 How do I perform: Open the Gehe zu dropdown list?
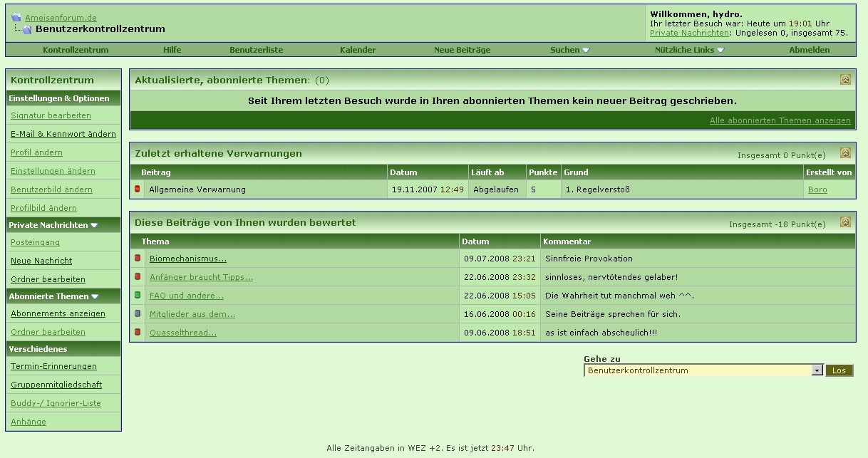(x=817, y=370)
